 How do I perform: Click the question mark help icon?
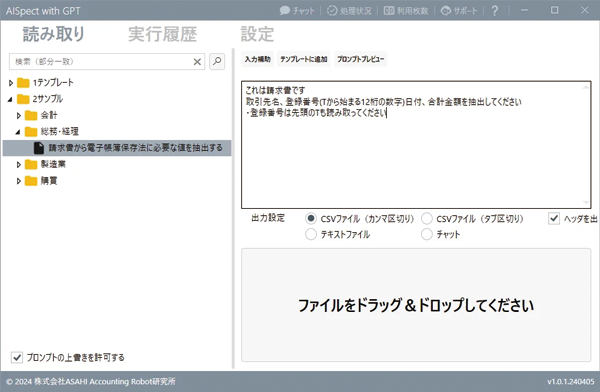494,10
